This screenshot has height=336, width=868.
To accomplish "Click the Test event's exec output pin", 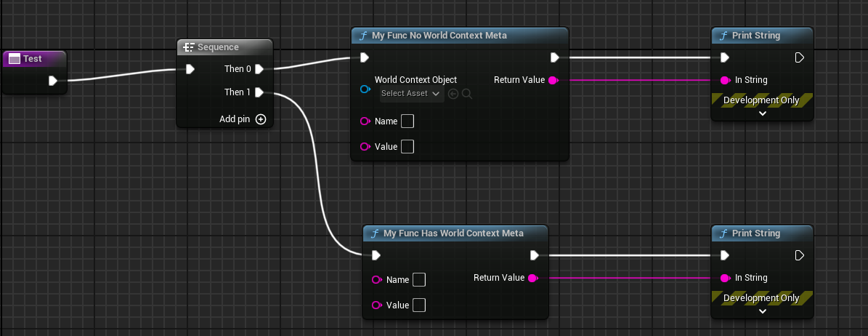I will [53, 81].
